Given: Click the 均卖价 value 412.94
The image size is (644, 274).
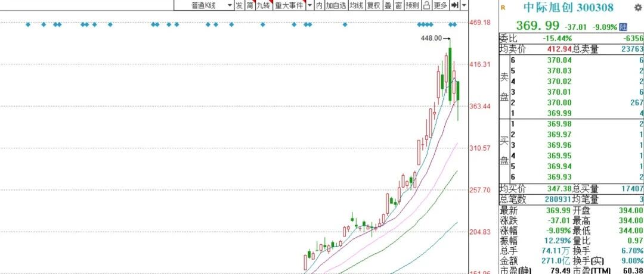Looking at the screenshot, I should (x=559, y=49).
